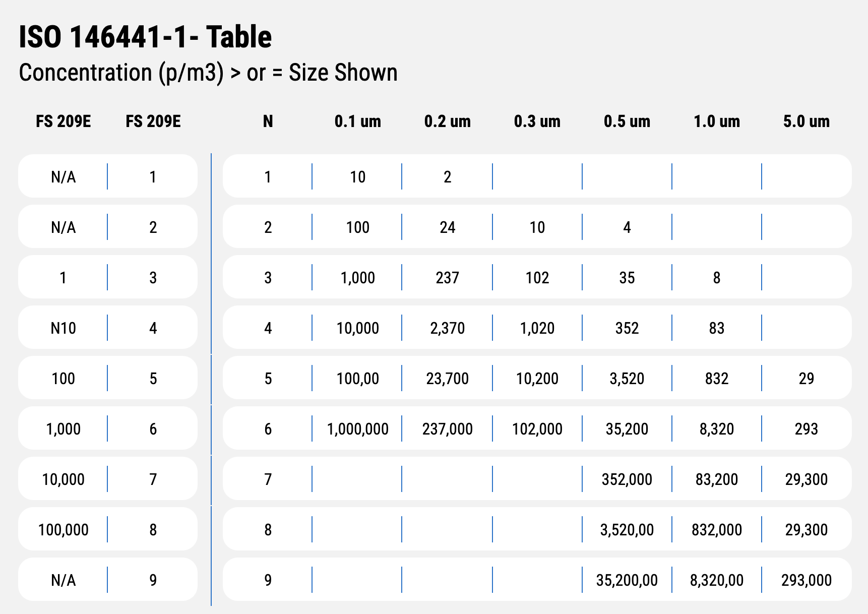
Task: Click the N10 cell in FS 209E column
Action: [x=63, y=328]
